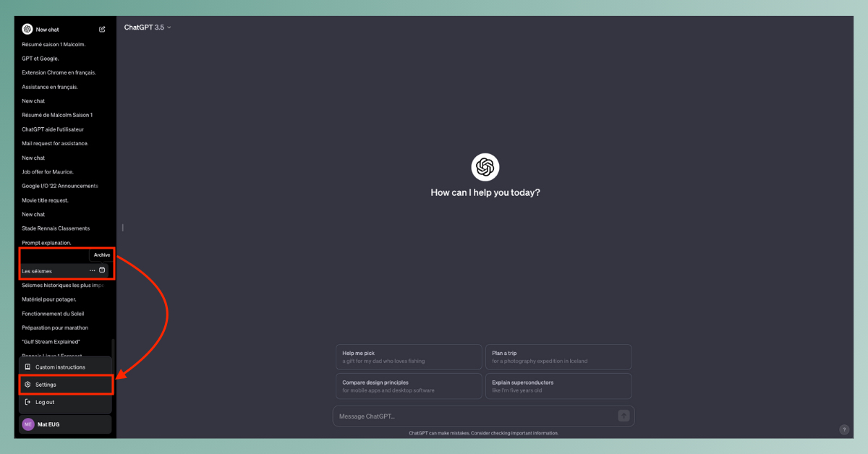Select 'Assistance en français.' conversation
The height and width of the screenshot is (454, 868).
tap(50, 87)
